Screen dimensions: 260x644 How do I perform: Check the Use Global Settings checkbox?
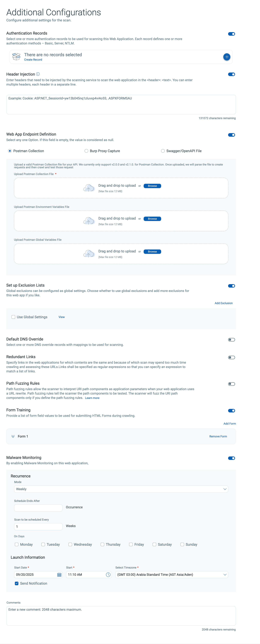[14, 317]
